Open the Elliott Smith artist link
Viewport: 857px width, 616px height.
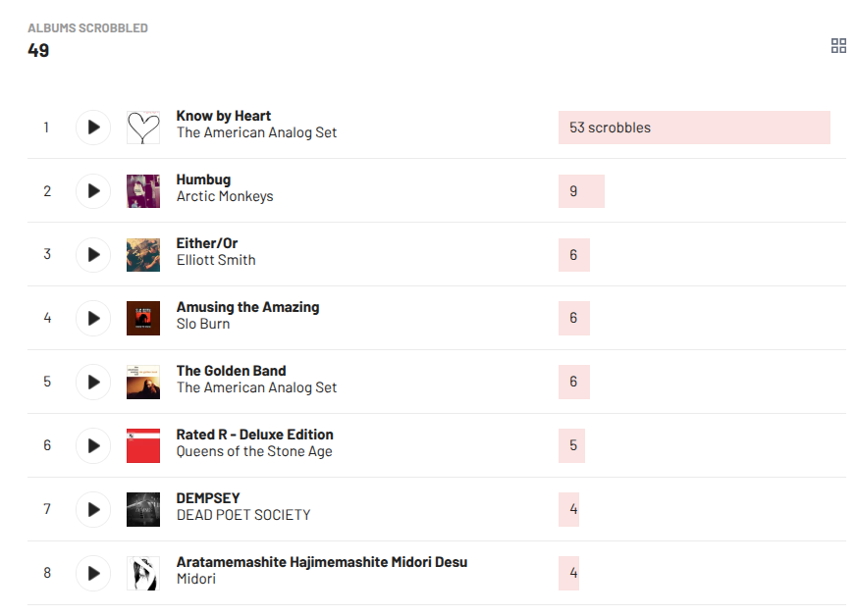click(x=216, y=260)
